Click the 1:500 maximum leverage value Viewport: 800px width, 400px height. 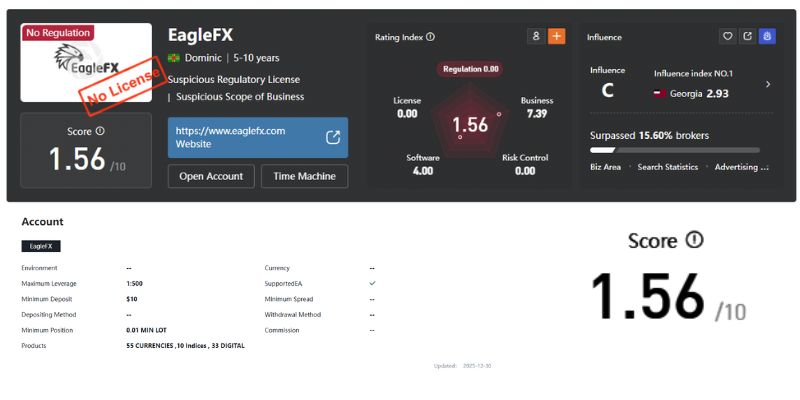[x=135, y=284]
